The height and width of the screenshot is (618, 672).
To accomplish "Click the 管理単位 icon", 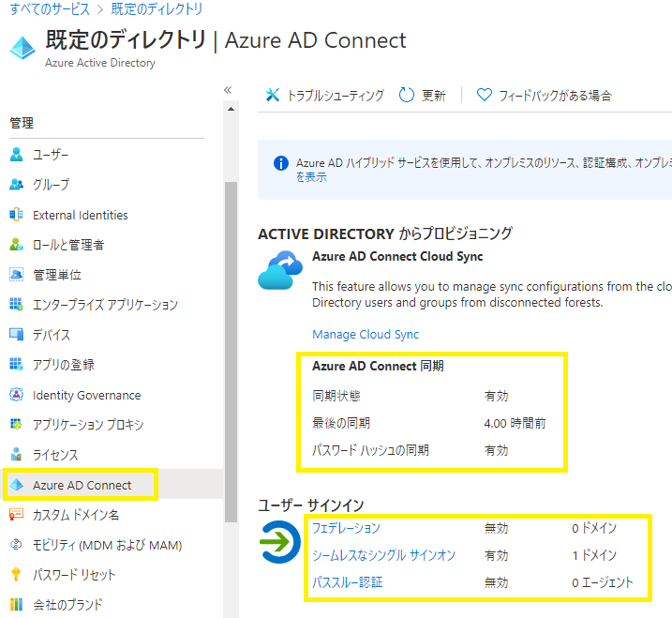I will (16, 275).
